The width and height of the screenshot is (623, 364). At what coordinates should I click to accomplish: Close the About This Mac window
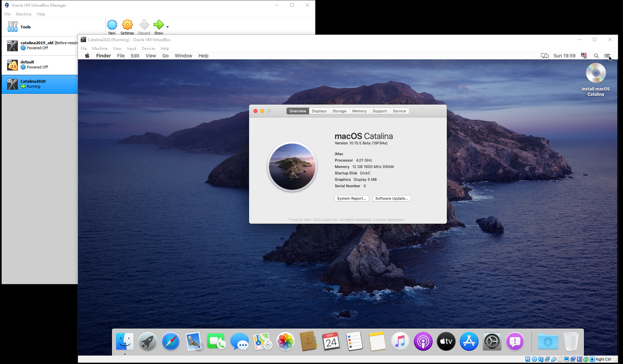coord(255,111)
